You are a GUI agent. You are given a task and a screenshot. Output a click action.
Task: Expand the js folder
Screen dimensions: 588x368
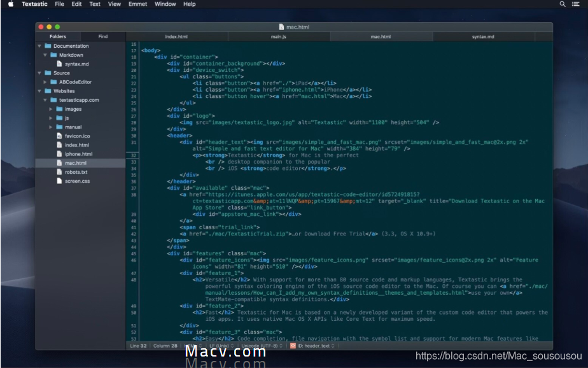click(x=51, y=118)
